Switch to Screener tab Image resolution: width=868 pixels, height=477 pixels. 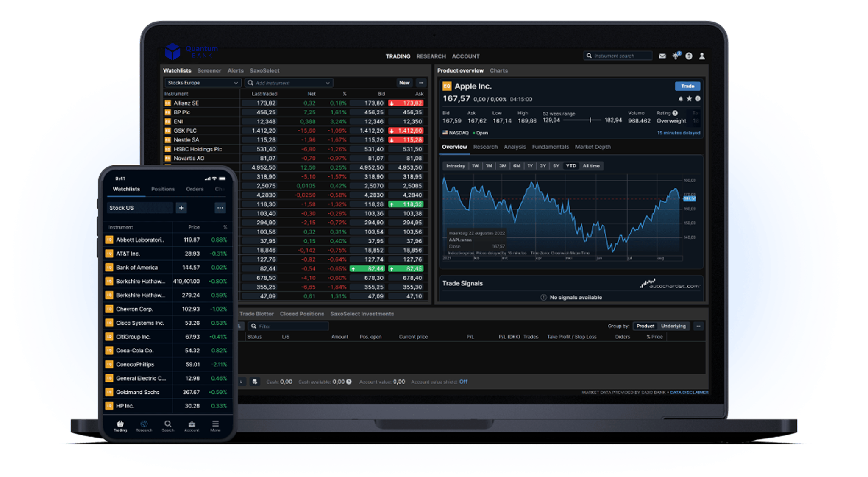209,70
